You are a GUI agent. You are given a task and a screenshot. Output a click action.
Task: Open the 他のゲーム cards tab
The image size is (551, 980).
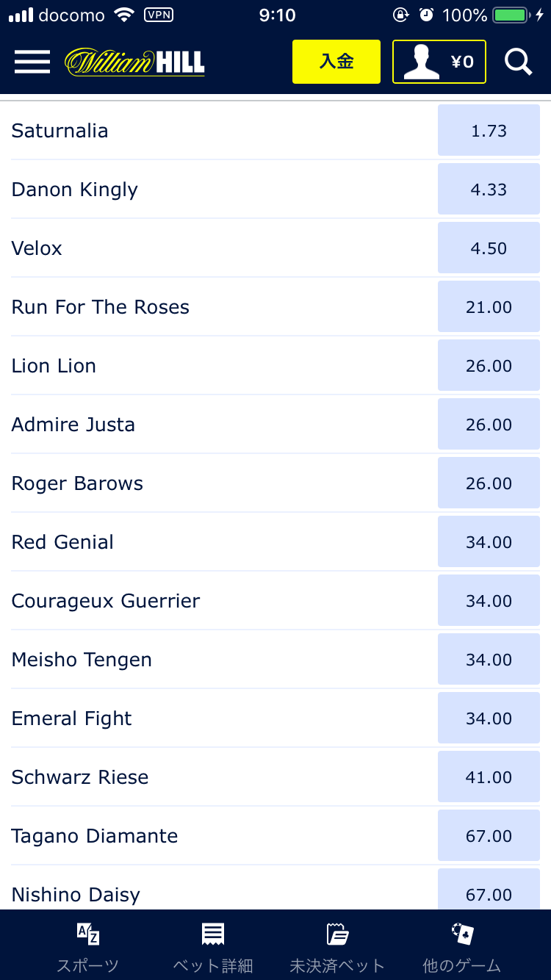(462, 948)
